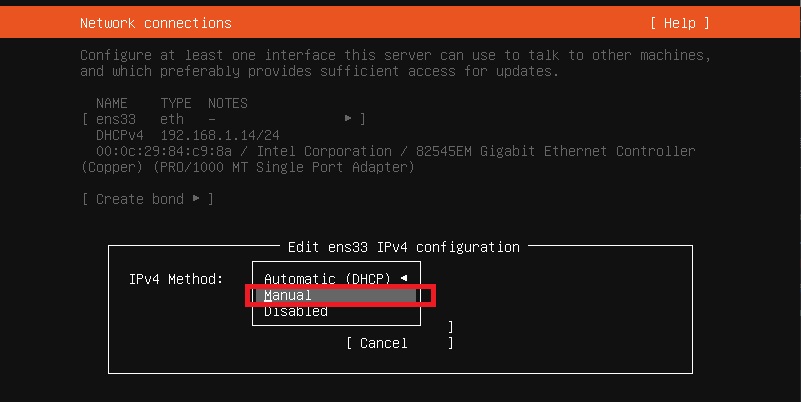Click the NAME column header
This screenshot has height=402, width=801.
coord(111,103)
